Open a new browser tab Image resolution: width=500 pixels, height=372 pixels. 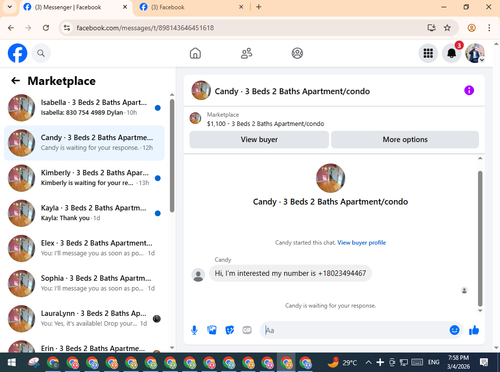point(259,7)
